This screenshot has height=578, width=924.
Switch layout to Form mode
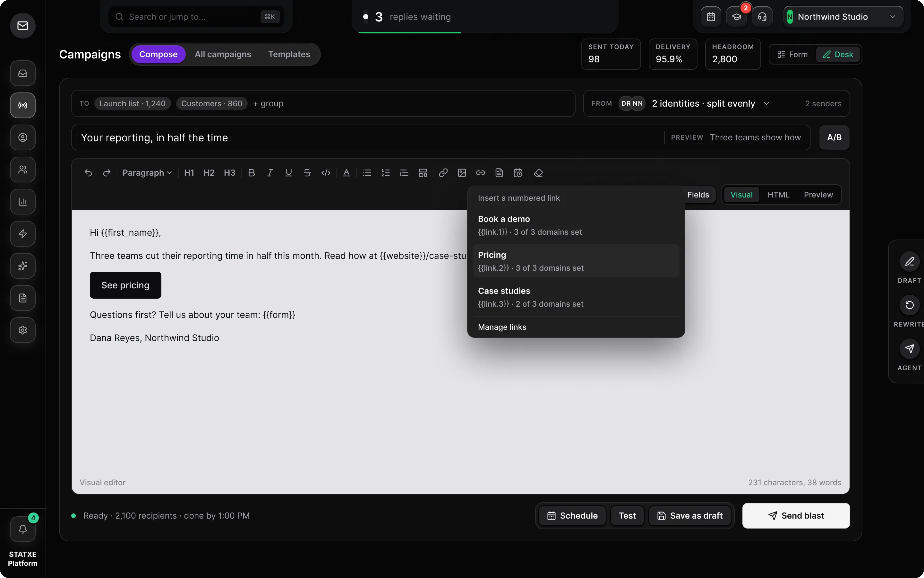793,54
